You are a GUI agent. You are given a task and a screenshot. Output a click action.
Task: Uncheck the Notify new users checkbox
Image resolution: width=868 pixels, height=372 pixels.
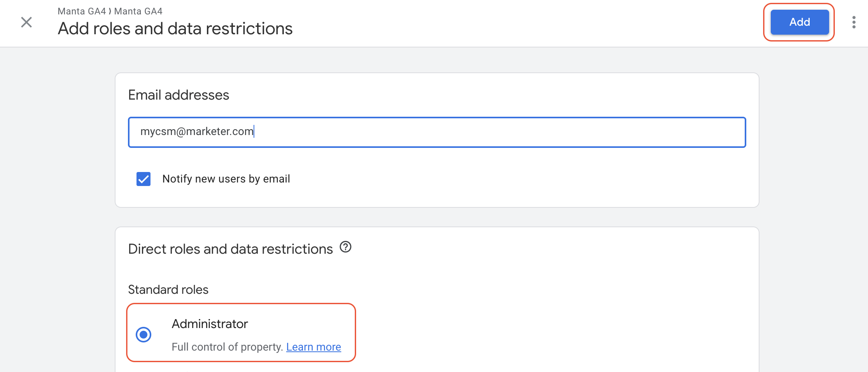[143, 179]
